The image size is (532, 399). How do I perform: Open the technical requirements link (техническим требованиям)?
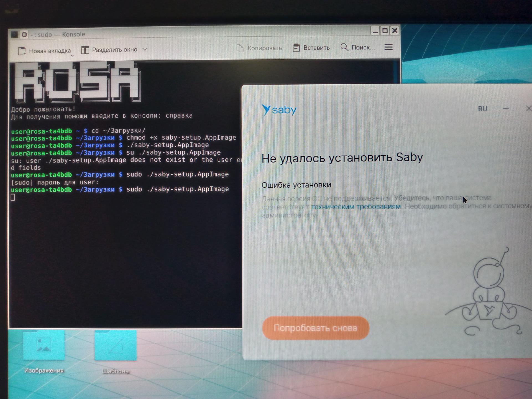point(356,207)
